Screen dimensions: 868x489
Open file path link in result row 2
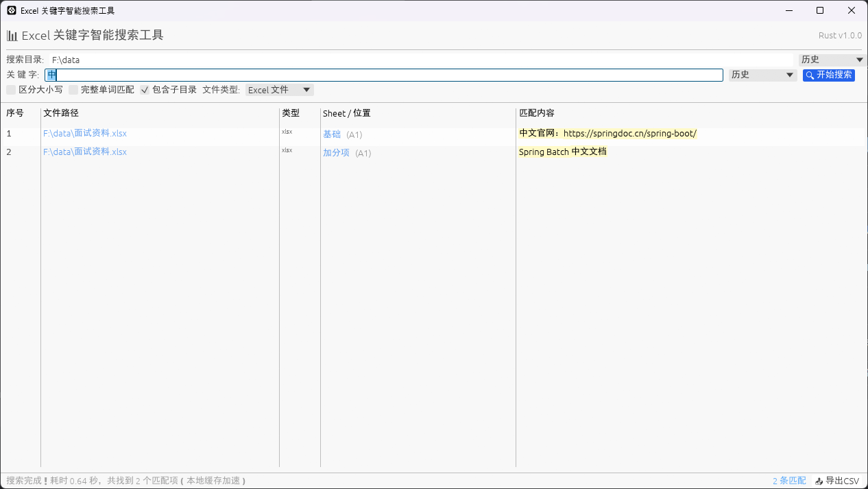pos(85,152)
